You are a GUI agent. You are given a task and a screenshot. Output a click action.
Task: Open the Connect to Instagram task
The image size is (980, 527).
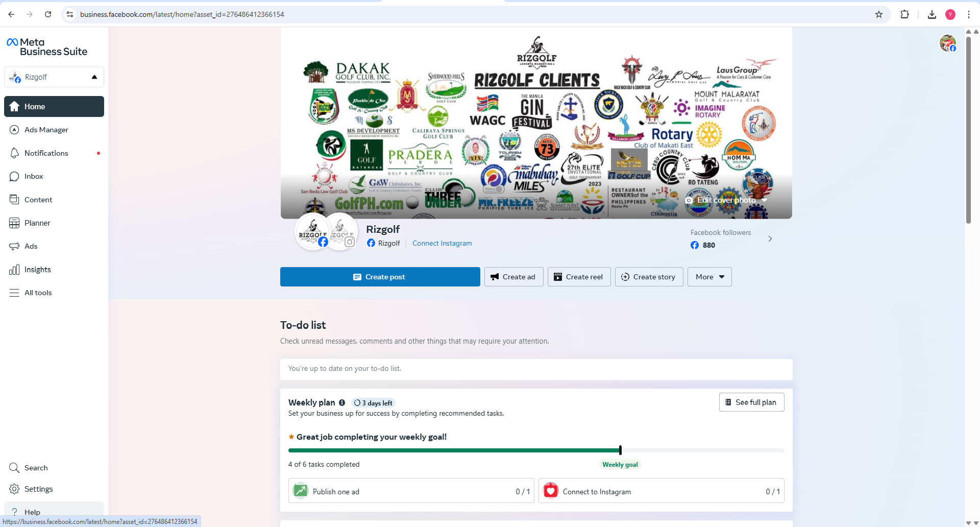(661, 491)
